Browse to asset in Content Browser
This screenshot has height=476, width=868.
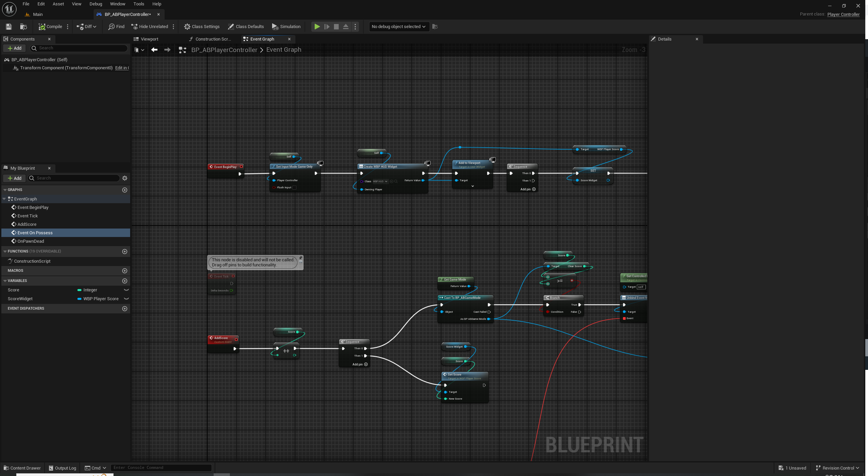23,27
